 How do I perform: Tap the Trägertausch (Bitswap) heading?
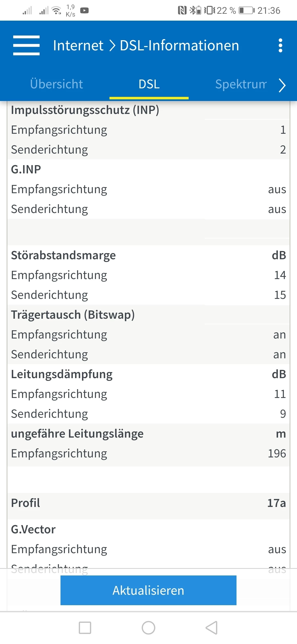coord(73,315)
